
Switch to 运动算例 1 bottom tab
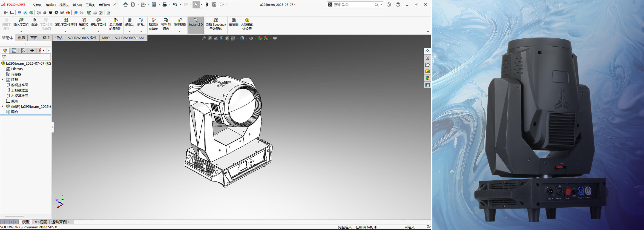[x=60, y=222]
